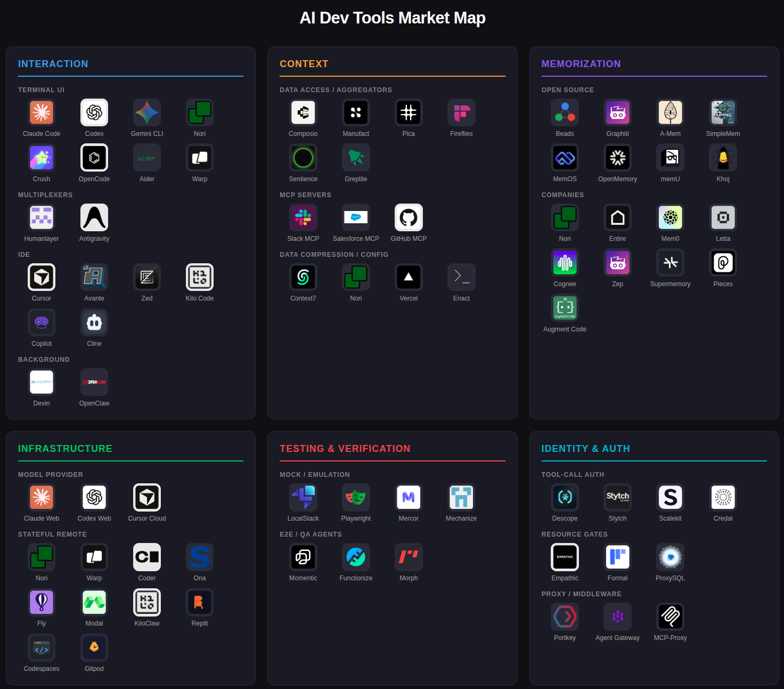Open the SimpleMem icon
Viewport: 784px width, 689px height.
(x=723, y=112)
